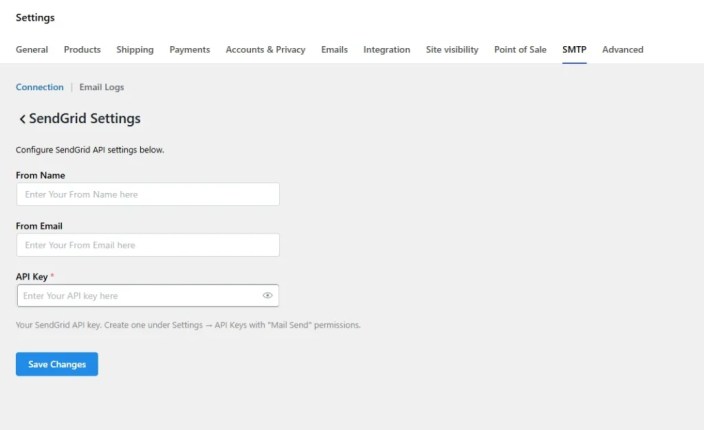Screen dimensions: 704x430
Task: Focus the From Name input field
Action: (x=148, y=194)
